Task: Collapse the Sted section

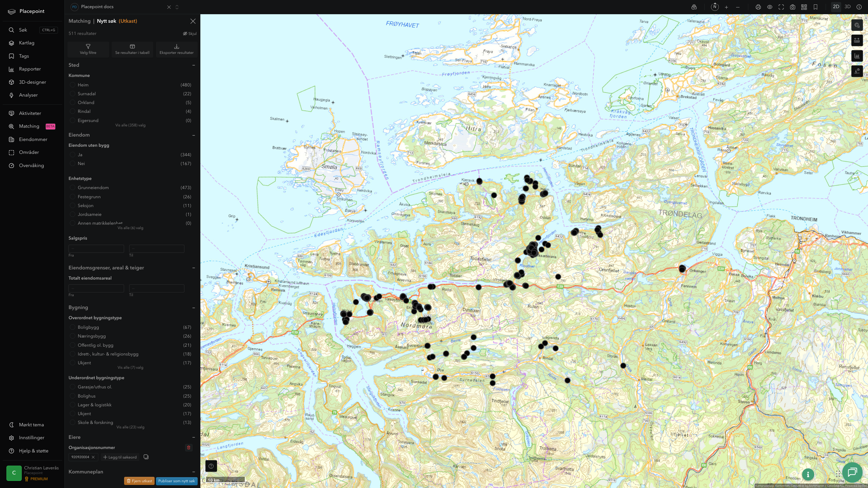Action: coord(194,65)
